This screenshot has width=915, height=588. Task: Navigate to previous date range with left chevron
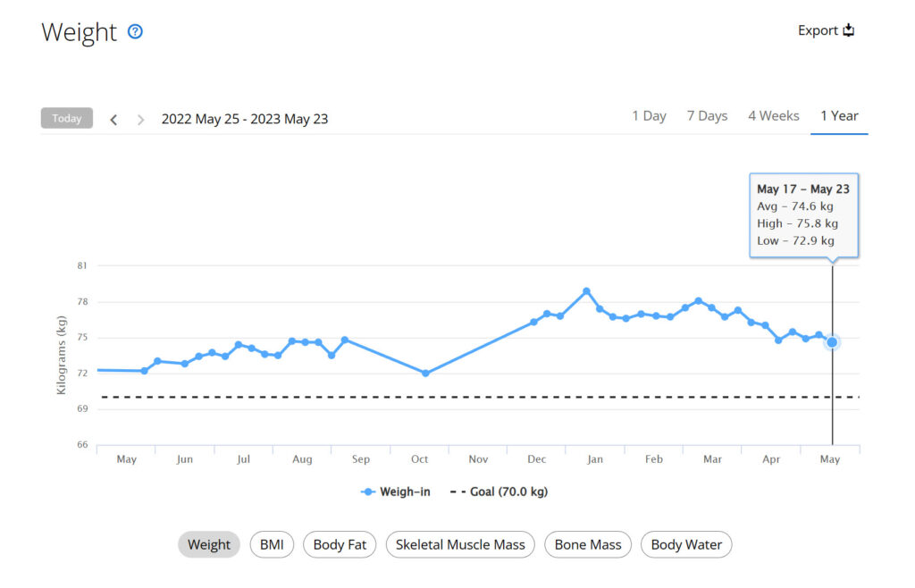click(x=113, y=118)
